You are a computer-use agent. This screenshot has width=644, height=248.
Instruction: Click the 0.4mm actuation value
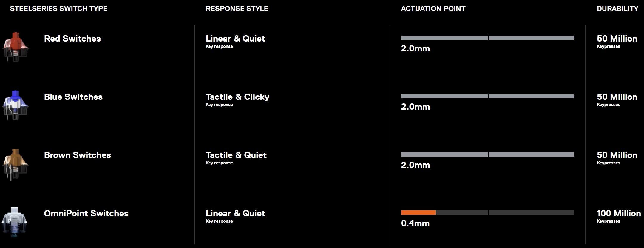point(416,223)
